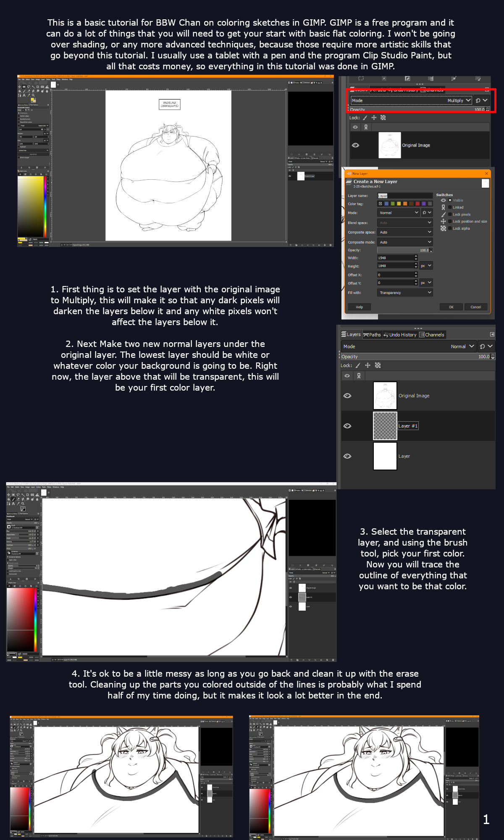Click Cancel in the New Layer dialog
Screen dimensions: 504x840
(475, 307)
